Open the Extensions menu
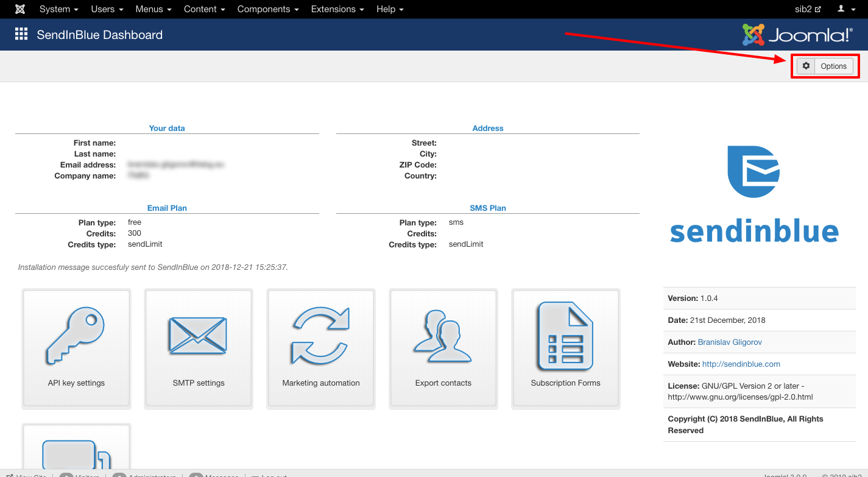Image resolution: width=868 pixels, height=477 pixels. coord(337,9)
